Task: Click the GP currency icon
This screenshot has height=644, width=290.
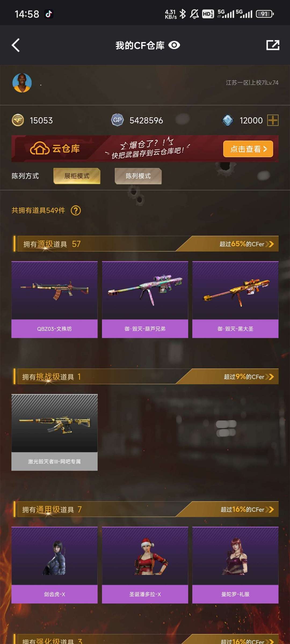Action: [117, 120]
